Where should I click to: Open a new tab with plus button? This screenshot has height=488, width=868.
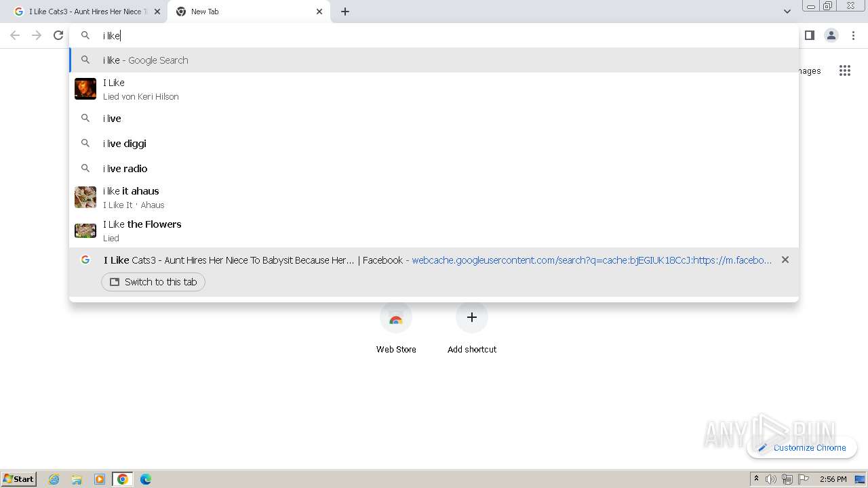tap(345, 12)
